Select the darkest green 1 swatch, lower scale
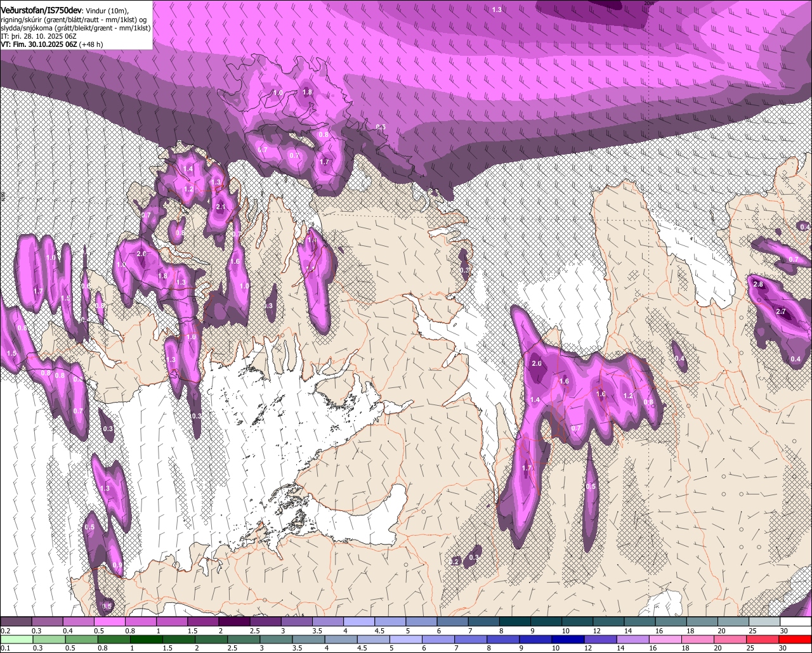Viewport: 812px width, 653px height. click(x=147, y=640)
